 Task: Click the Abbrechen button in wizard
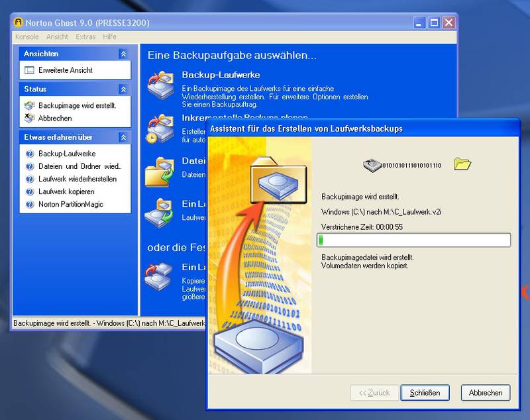[x=486, y=393]
